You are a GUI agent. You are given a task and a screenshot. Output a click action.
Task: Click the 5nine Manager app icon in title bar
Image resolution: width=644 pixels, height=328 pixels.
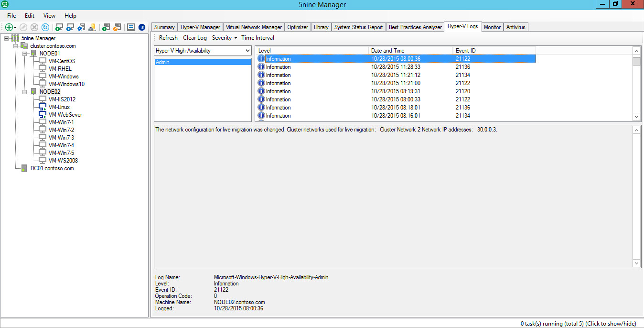coord(5,4)
